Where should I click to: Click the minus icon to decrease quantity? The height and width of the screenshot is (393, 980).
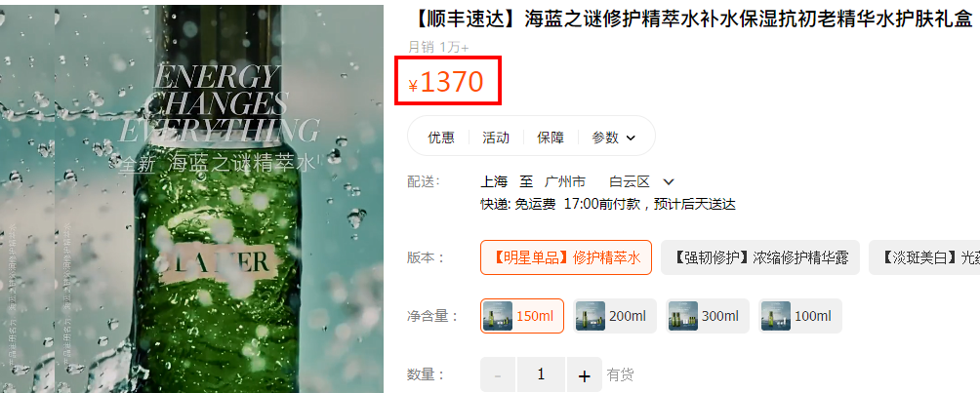pos(498,374)
